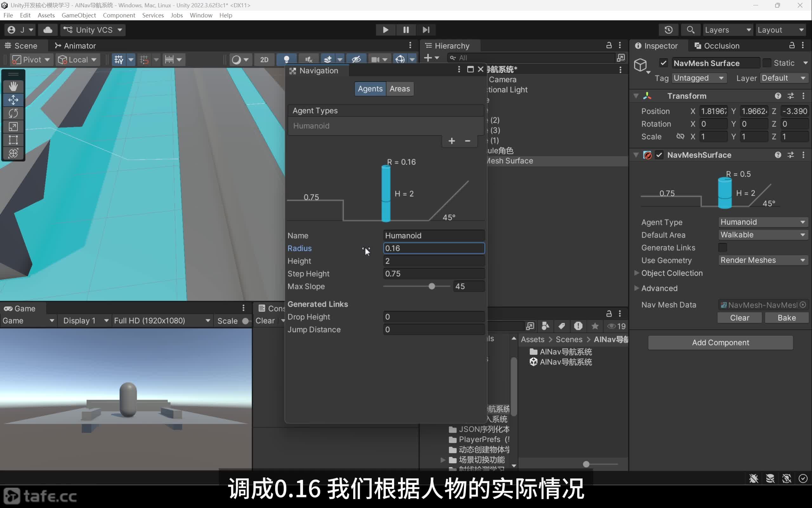Select the Nav Mesh Data object picker
Viewport: 812px width, 508px height.
[803, 305]
